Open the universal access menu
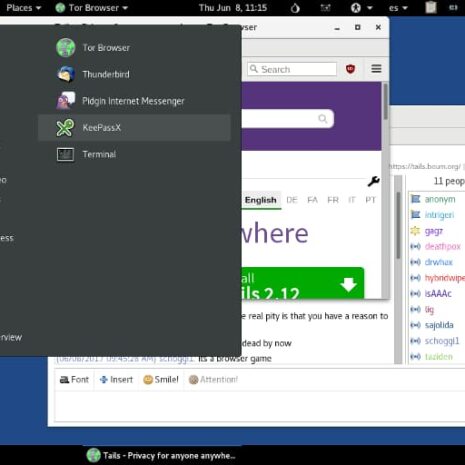Viewport: 465px width, 465px height. pyautogui.click(x=361, y=8)
